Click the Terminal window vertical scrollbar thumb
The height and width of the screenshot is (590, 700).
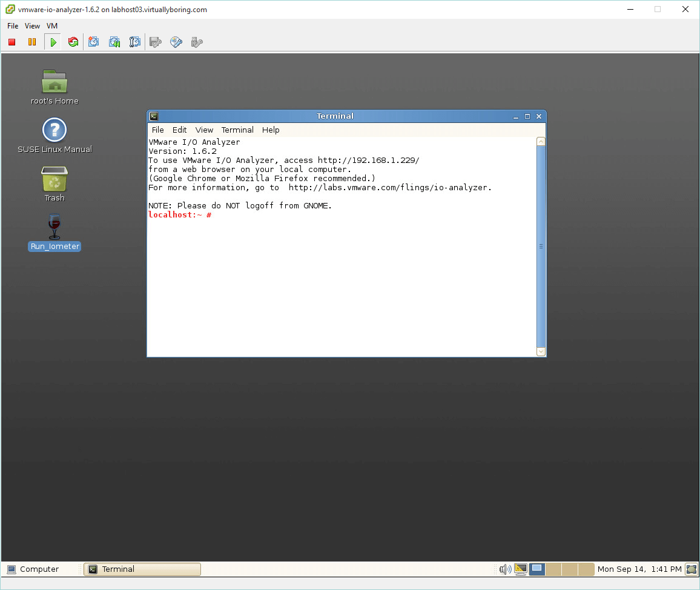point(541,246)
